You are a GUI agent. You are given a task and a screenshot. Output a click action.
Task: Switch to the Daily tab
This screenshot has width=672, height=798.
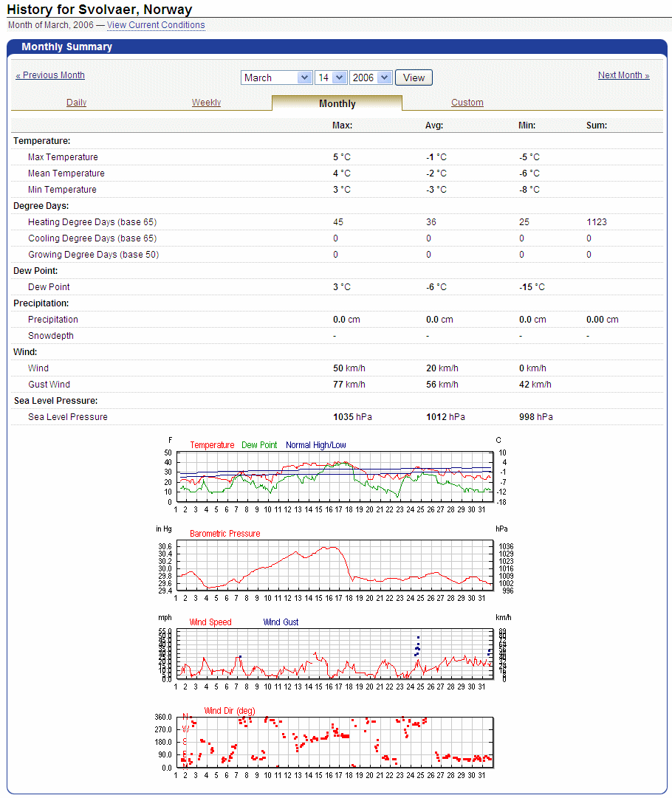(x=76, y=103)
